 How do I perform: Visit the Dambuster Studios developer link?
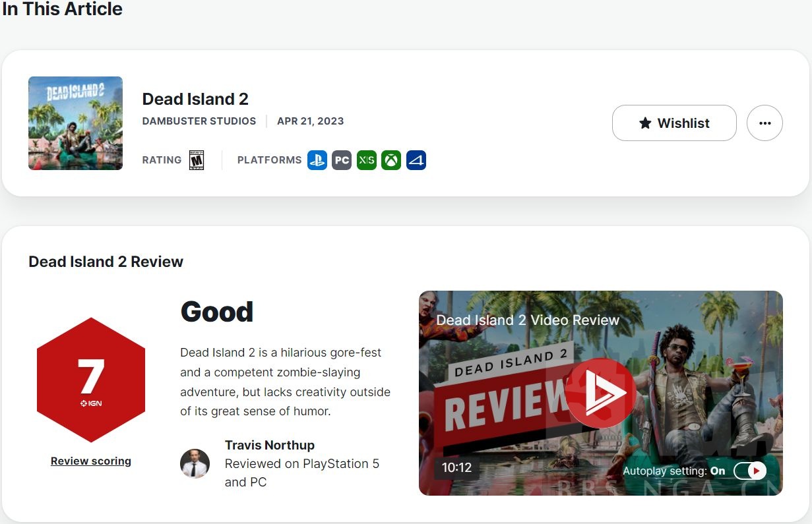point(199,121)
